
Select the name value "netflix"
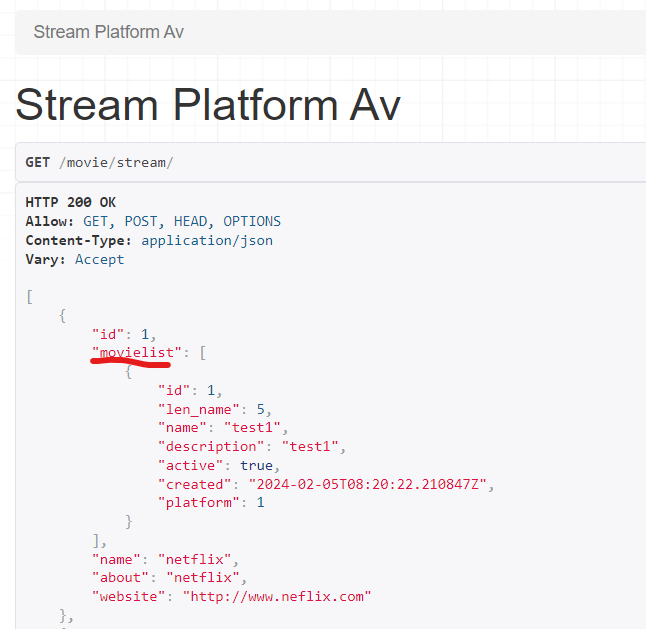[x=195, y=560]
